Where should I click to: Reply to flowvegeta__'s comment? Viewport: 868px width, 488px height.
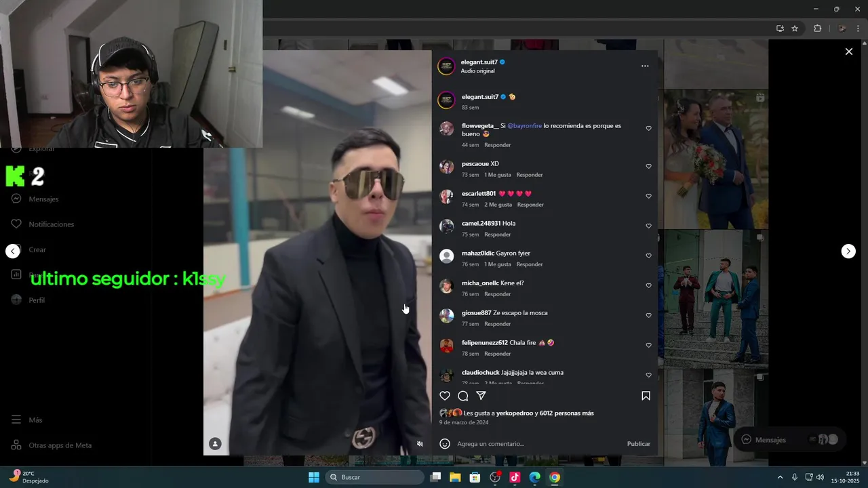coord(498,145)
